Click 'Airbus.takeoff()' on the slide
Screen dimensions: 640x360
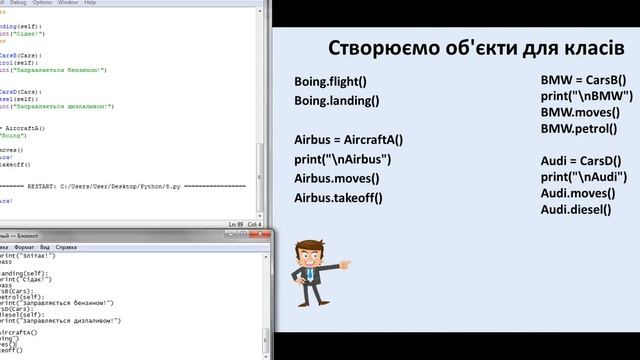338,198
